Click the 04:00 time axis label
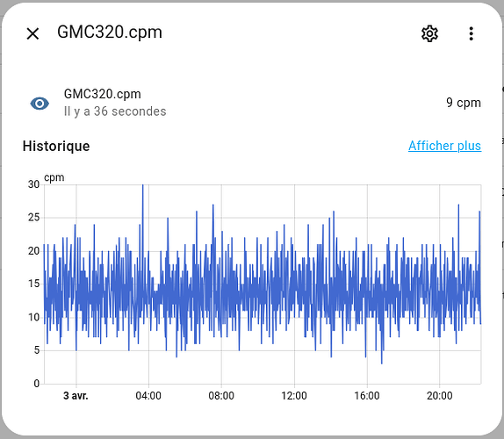The height and width of the screenshot is (439, 504). pos(148,395)
